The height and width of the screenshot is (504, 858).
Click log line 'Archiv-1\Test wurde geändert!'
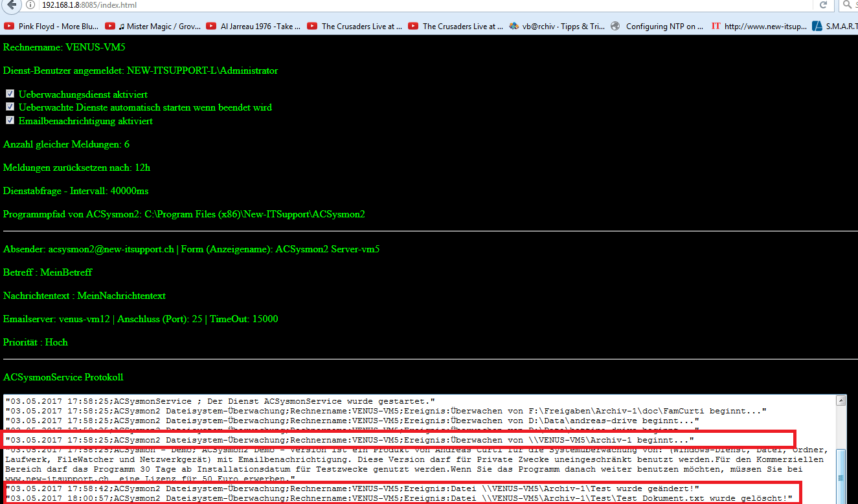(x=353, y=488)
